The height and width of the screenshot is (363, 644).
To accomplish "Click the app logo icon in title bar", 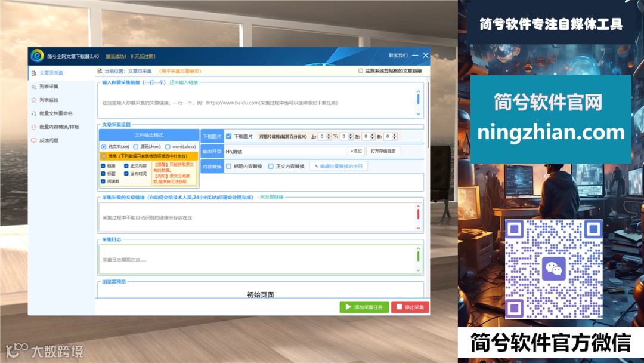I will [x=37, y=56].
